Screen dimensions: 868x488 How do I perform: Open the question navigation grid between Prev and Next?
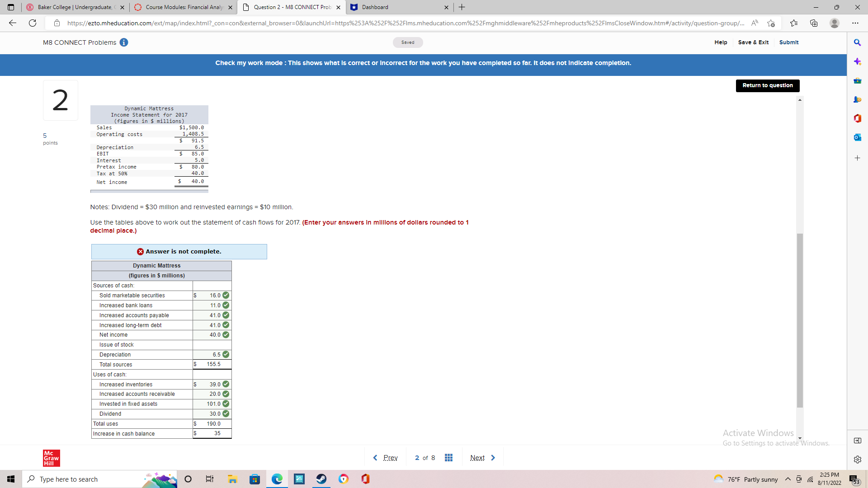[448, 457]
